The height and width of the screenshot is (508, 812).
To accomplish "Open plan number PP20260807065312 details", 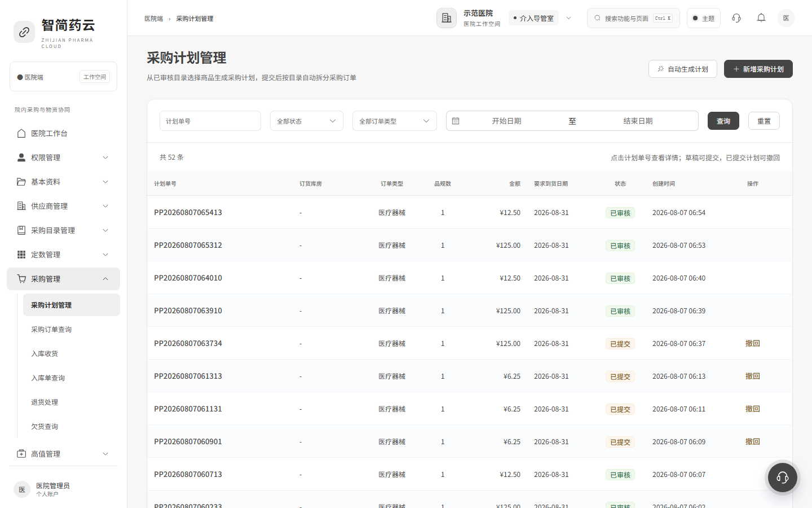I will coord(188,245).
